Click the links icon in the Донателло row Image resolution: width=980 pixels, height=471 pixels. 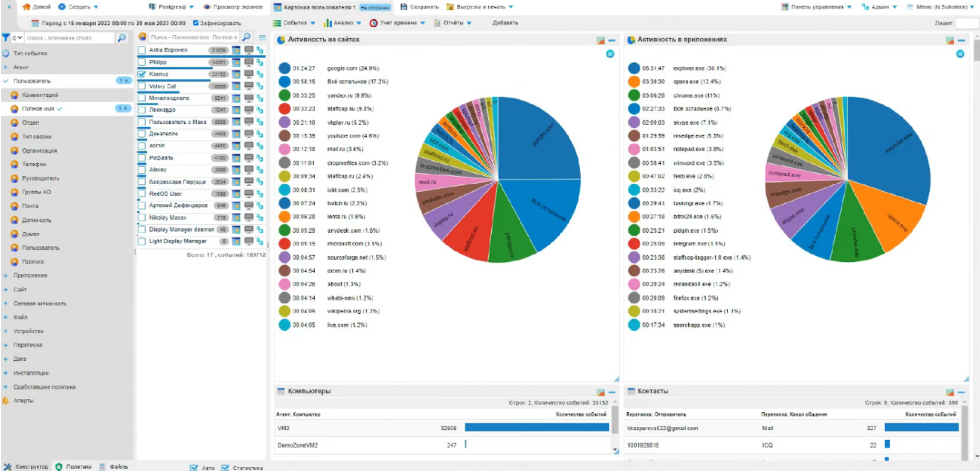[x=260, y=134]
